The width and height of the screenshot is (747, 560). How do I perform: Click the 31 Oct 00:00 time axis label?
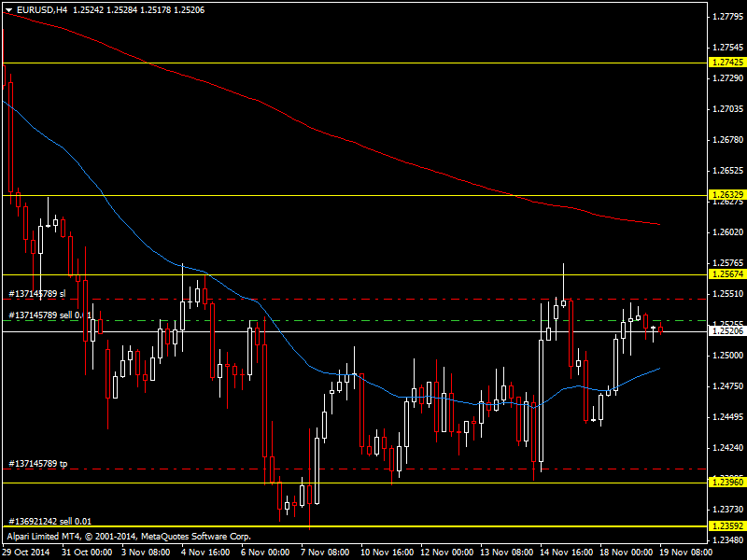[x=87, y=553]
